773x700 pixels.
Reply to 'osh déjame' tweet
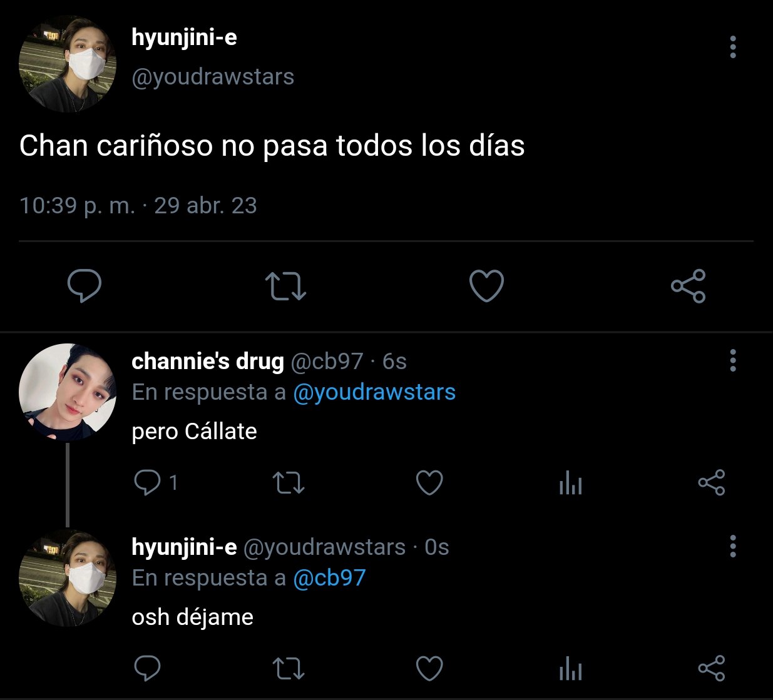(148, 668)
